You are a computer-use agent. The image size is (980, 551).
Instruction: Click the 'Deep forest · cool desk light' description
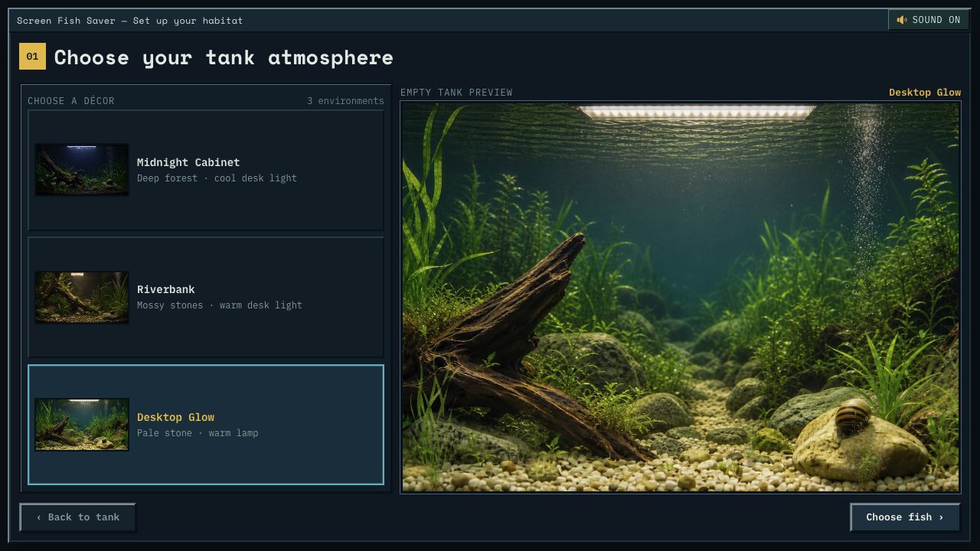pyautogui.click(x=217, y=178)
